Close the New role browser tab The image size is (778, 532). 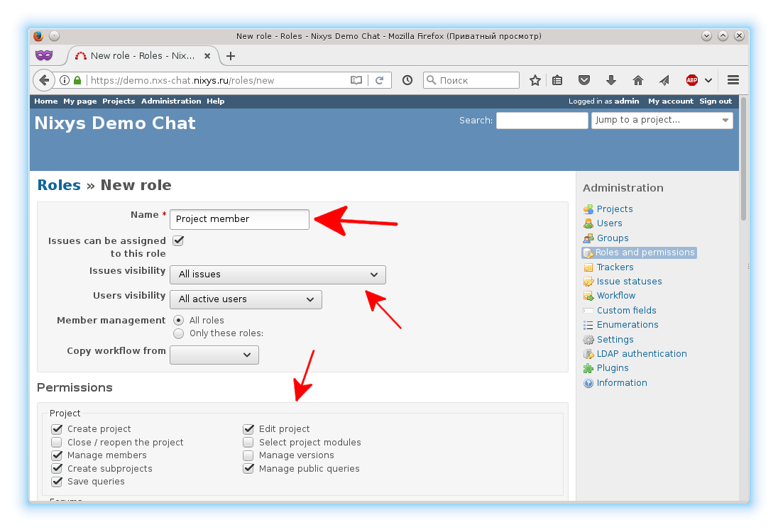(207, 56)
